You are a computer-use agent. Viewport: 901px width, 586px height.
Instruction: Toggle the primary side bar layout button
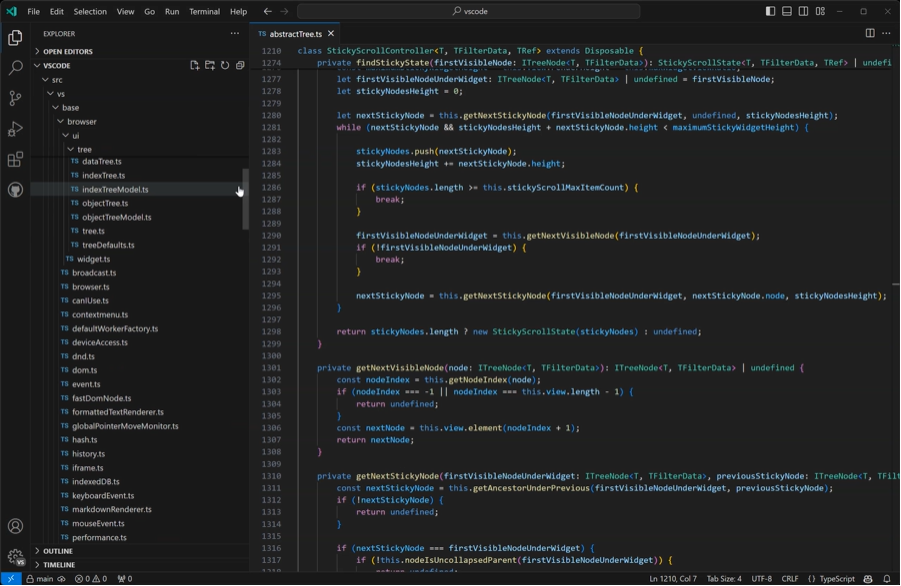pos(771,11)
